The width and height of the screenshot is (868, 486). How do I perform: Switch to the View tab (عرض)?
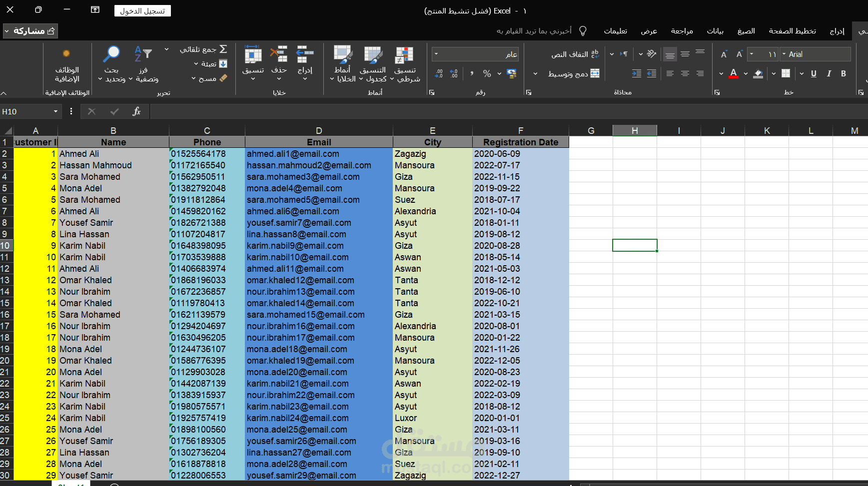tap(649, 31)
